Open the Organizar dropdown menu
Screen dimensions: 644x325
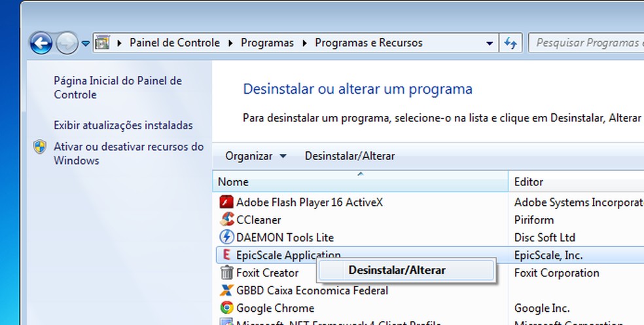pyautogui.click(x=255, y=156)
